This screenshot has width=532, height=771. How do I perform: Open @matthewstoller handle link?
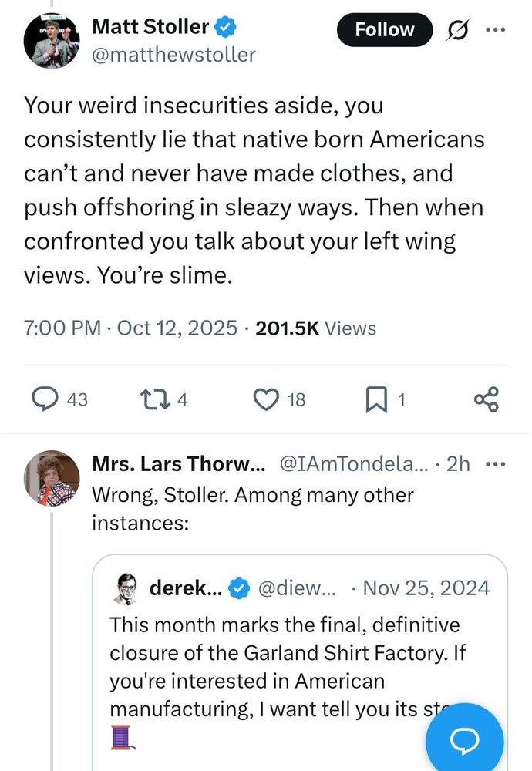[x=173, y=55]
